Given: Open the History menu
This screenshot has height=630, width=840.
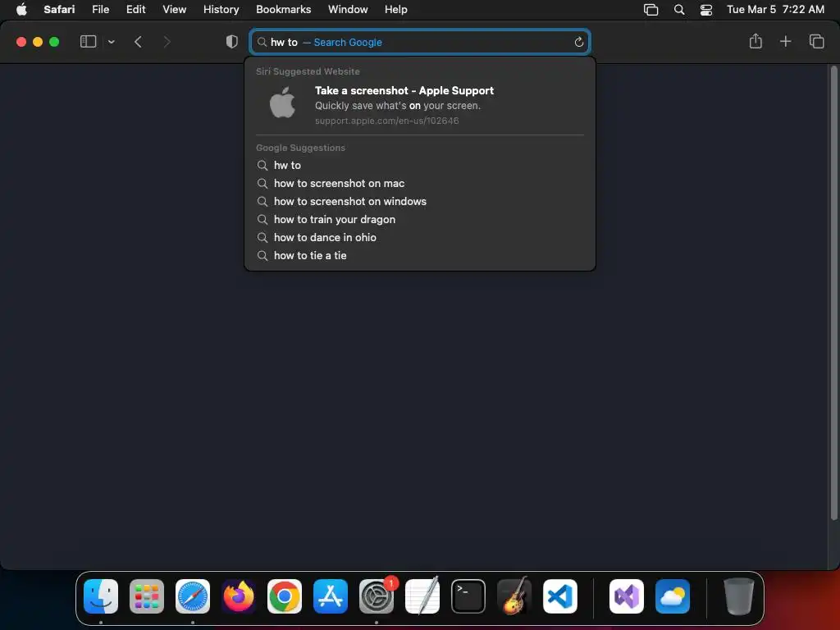Looking at the screenshot, I should [x=221, y=9].
